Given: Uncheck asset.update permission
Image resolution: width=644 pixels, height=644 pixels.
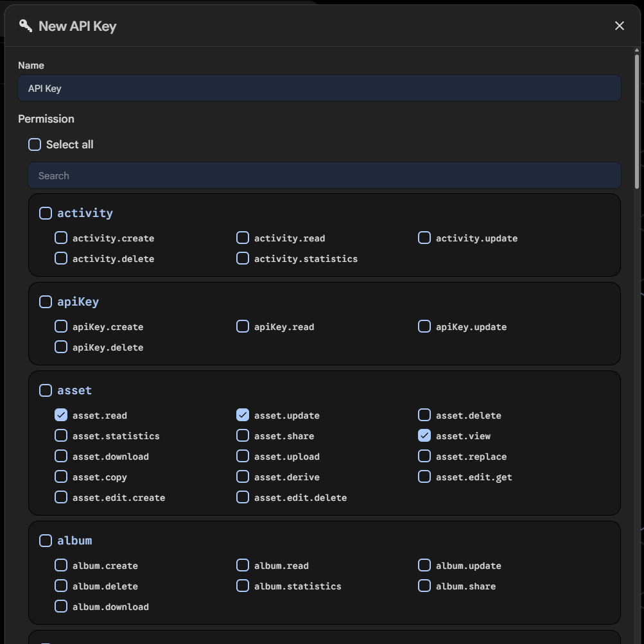Looking at the screenshot, I should (x=243, y=415).
